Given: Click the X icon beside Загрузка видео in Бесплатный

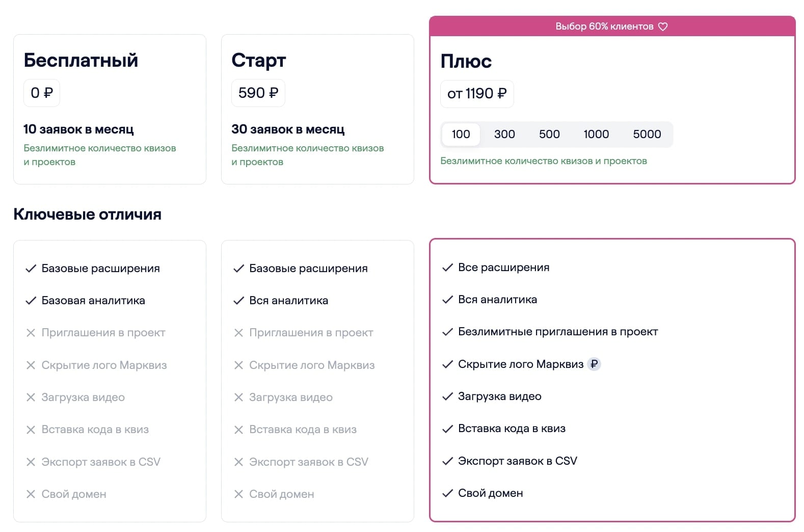Looking at the screenshot, I should tap(31, 397).
